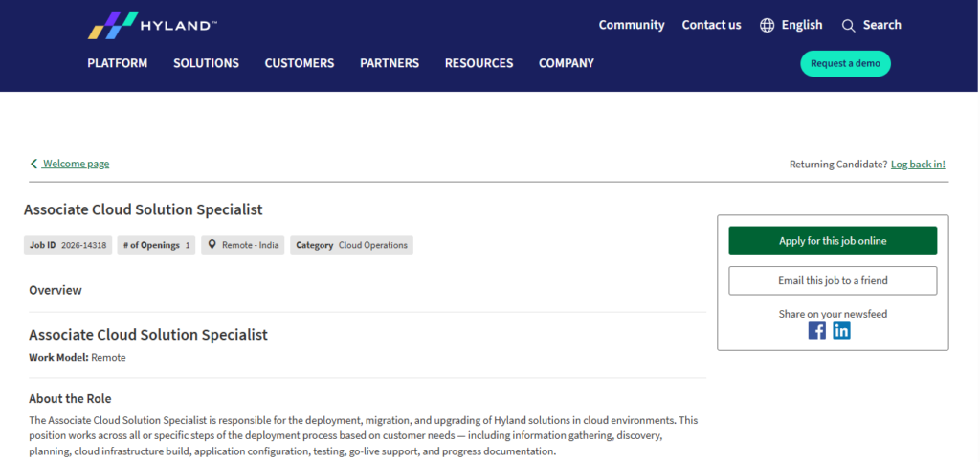Click the Overview section heading
The width and height of the screenshot is (980, 462).
[x=55, y=290]
